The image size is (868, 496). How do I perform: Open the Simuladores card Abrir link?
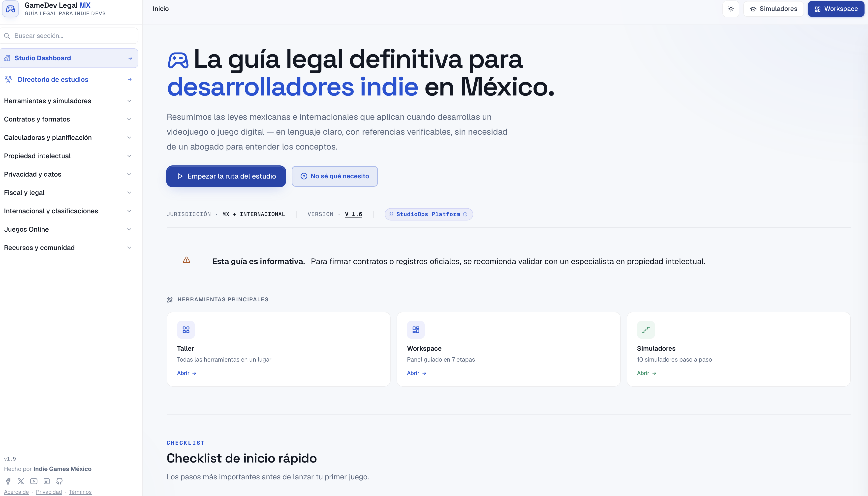(x=647, y=373)
